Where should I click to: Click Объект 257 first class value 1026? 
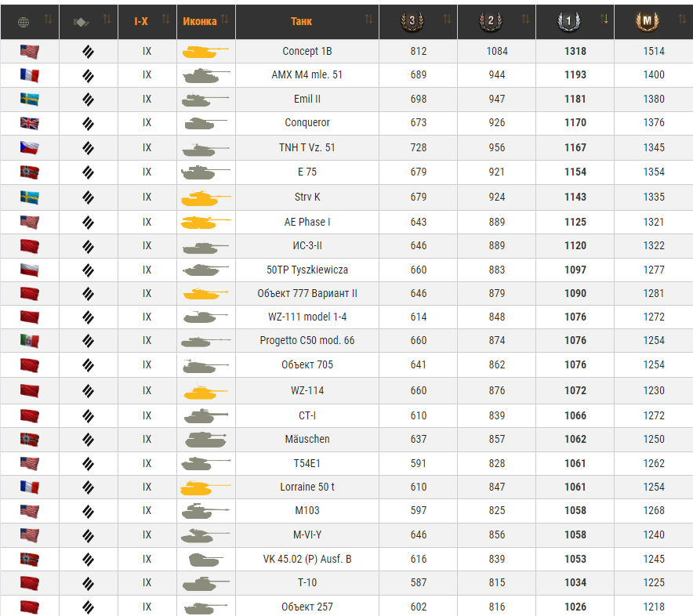click(575, 607)
